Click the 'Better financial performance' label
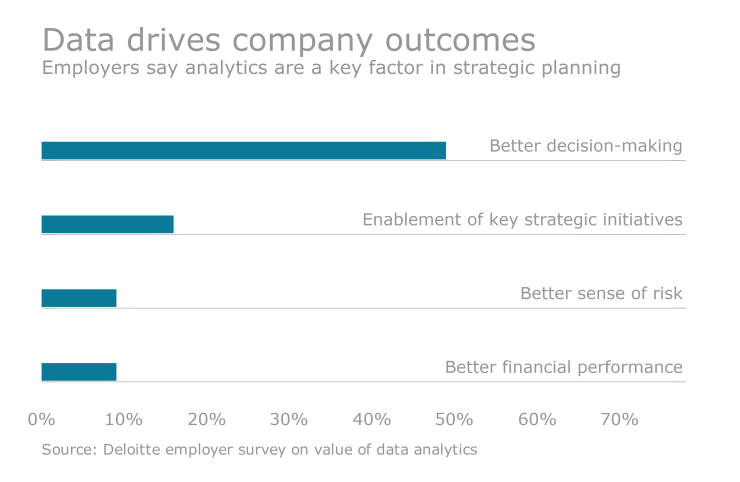 coord(563,368)
